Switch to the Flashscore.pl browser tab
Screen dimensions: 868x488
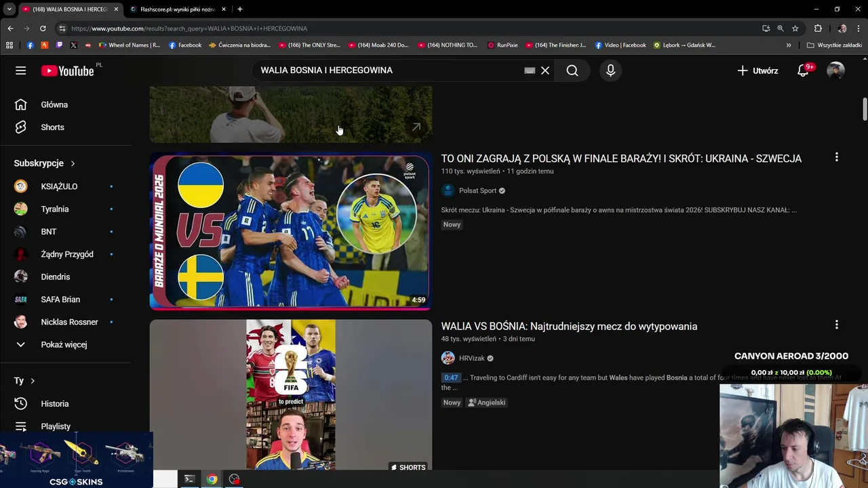point(178,9)
